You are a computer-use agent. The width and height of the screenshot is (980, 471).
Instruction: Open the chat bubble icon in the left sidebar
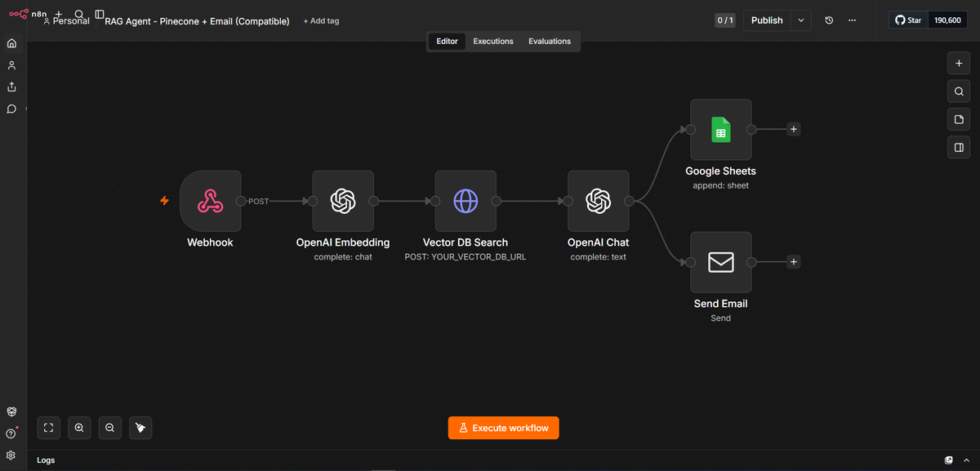tap(11, 109)
